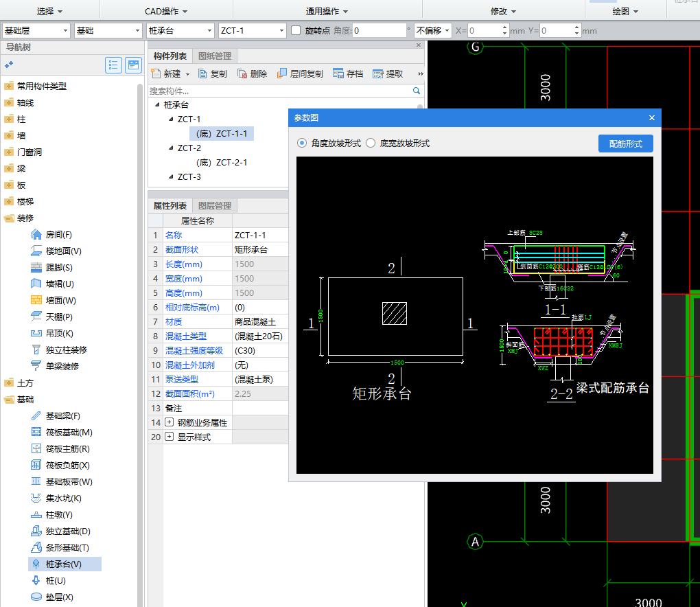Click the 材质 value 商品混凝土 cell
The image size is (700, 607).
tap(260, 321)
